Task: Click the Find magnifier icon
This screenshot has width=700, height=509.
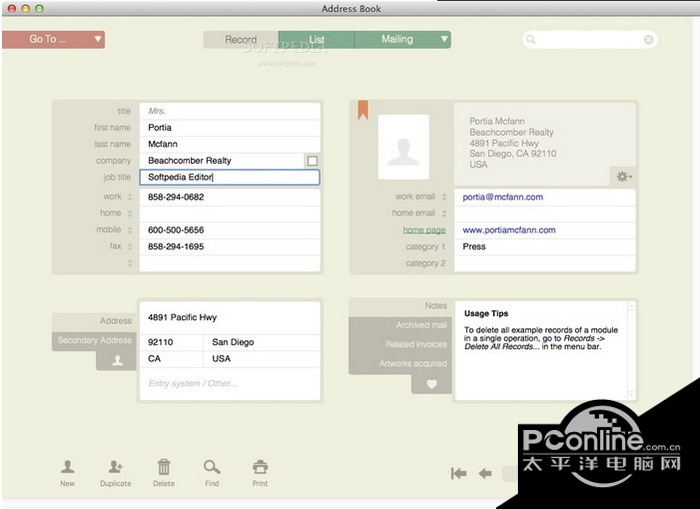Action: pos(212,467)
